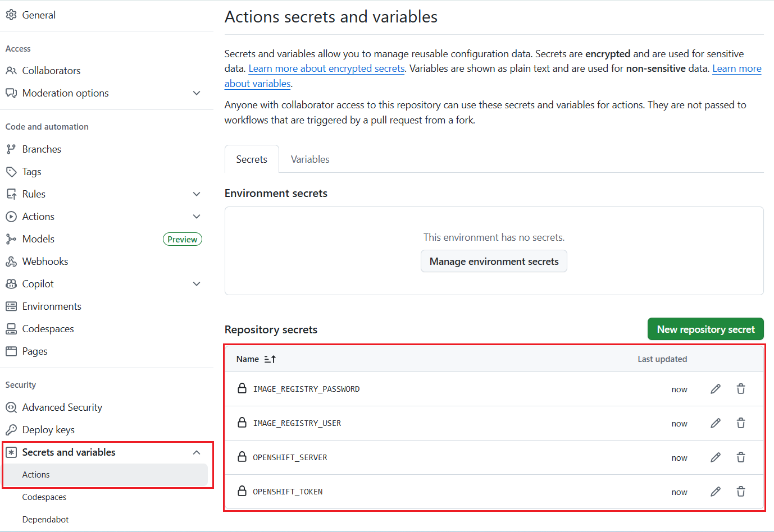Open Codespaces under Secrets and variables
Viewport: 774px width, 532px height.
click(44, 497)
